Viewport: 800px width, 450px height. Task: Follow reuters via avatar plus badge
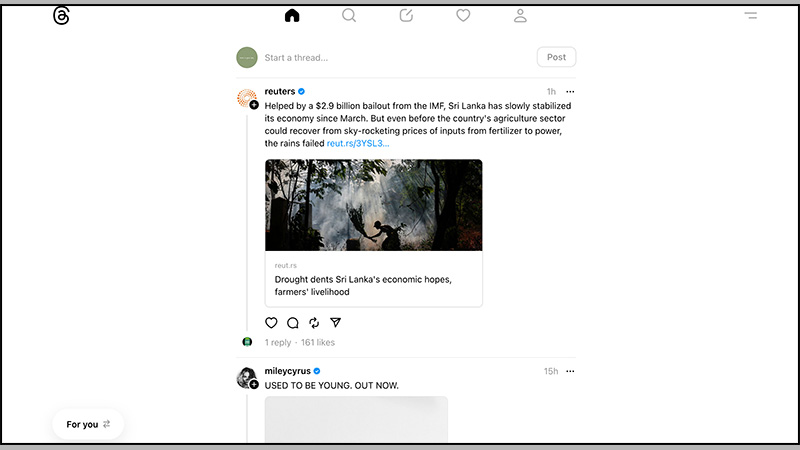(x=254, y=105)
